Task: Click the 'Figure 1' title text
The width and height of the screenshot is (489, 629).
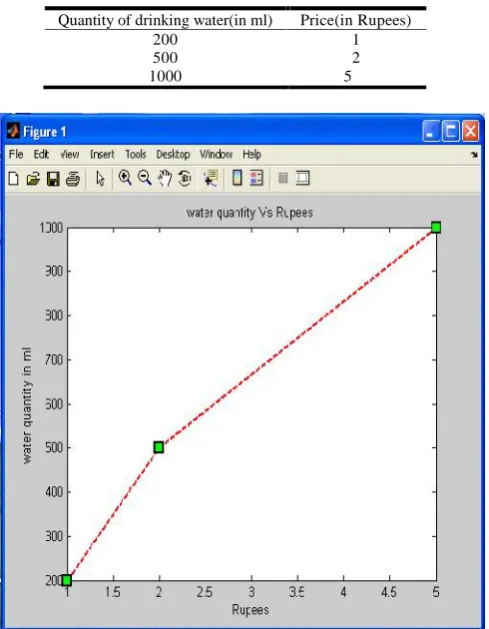Action: (45, 132)
